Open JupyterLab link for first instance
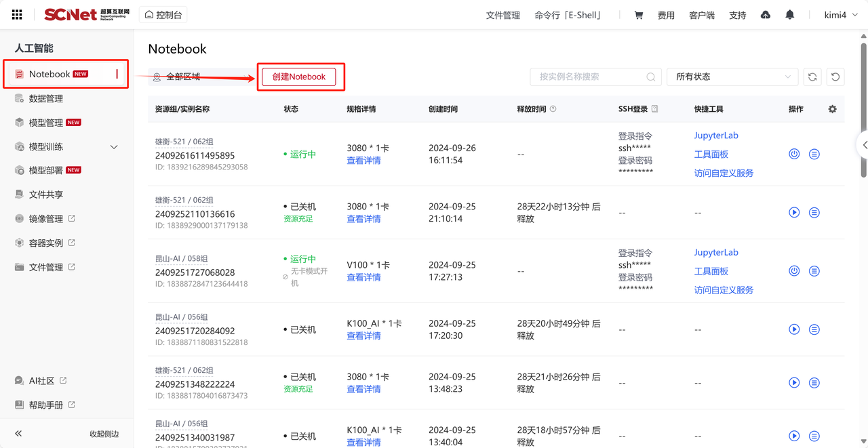Screen dimensions: 868x448 click(716, 136)
